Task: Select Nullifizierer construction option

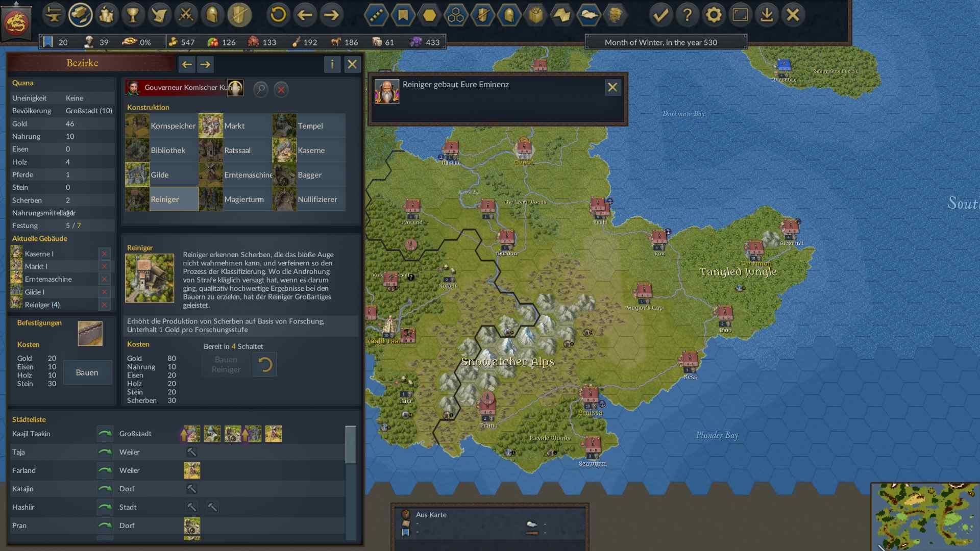Action: click(309, 199)
